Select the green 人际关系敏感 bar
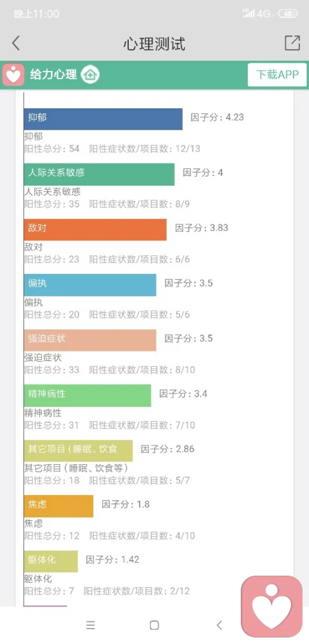Screen dimensions: 309x644 tap(99, 174)
